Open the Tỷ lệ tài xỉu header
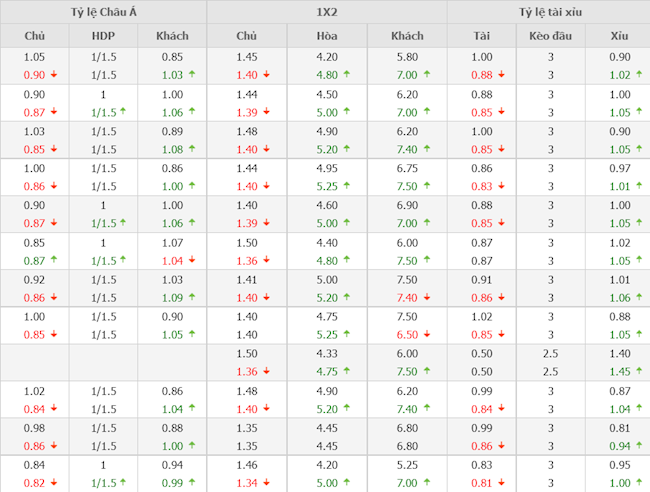650x492 pixels. pos(548,12)
